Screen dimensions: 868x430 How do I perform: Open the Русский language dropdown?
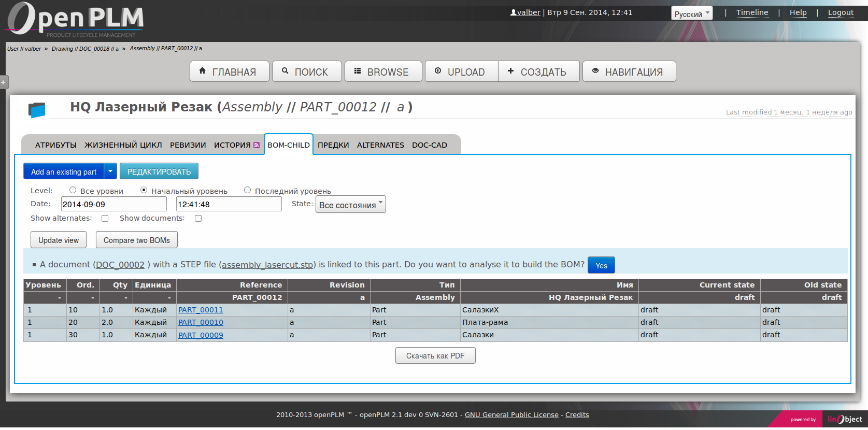[692, 13]
